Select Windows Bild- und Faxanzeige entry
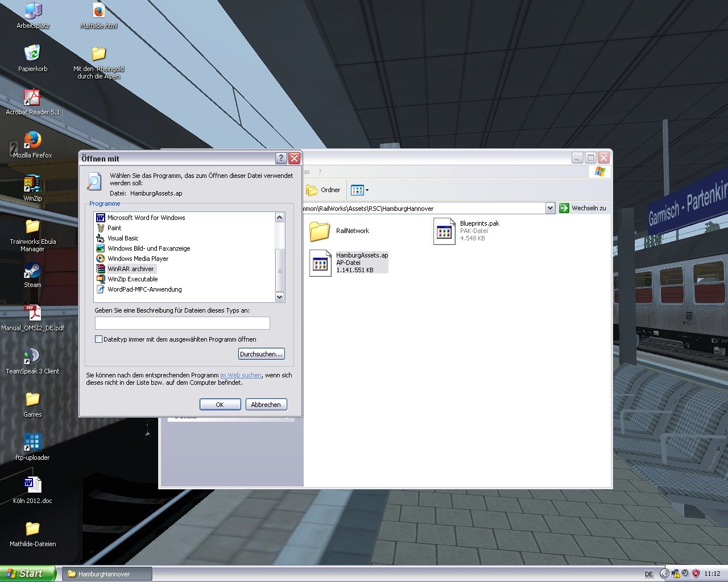The width and height of the screenshot is (728, 582). 143,248
